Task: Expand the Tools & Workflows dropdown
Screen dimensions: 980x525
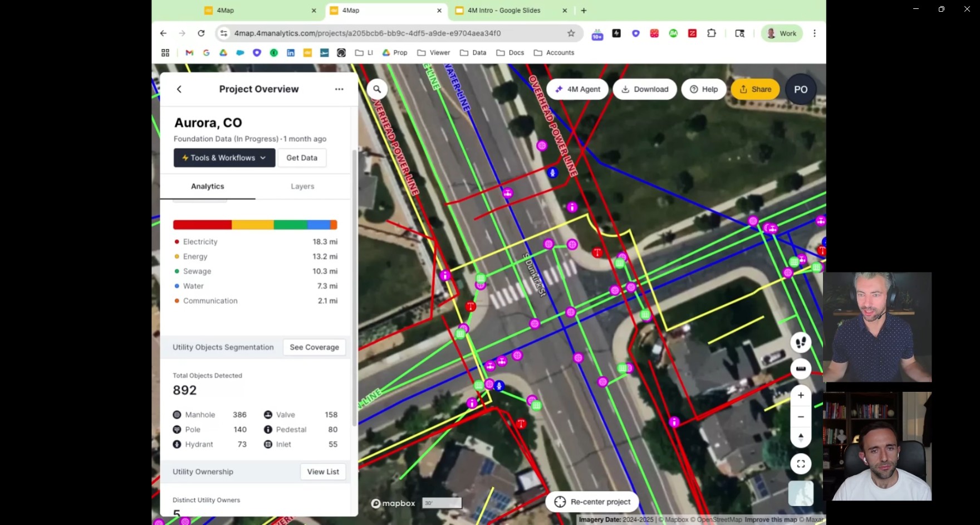Action: (224, 158)
